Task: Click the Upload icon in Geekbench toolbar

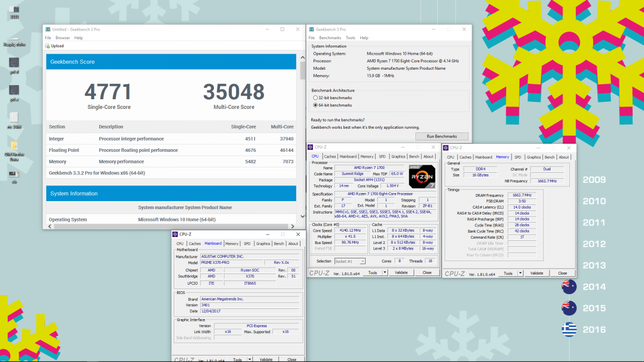Action: tap(47, 46)
